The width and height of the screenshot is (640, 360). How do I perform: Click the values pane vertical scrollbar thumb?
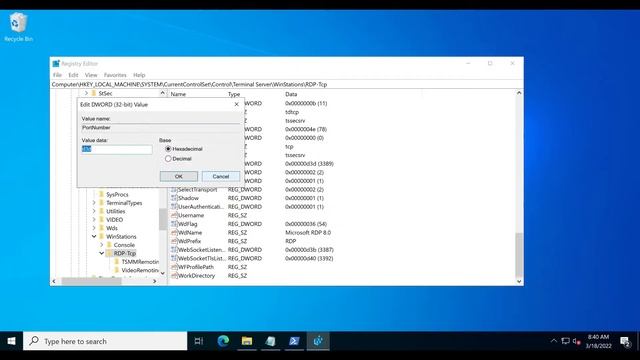(519, 255)
